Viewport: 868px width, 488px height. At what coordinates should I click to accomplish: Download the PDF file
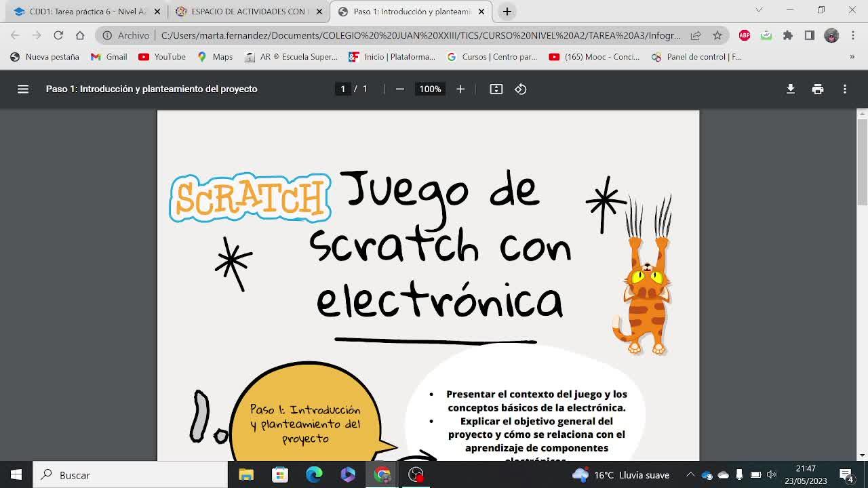pos(791,89)
